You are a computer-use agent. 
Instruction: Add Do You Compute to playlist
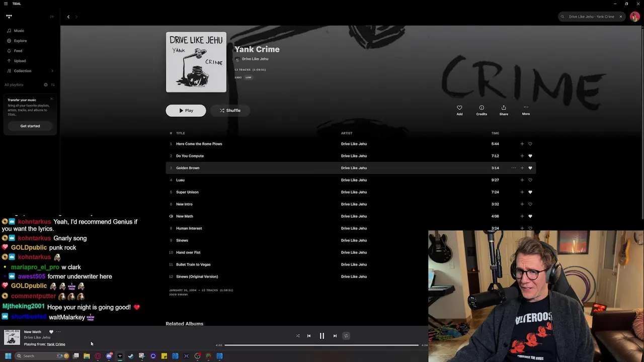[x=522, y=156]
